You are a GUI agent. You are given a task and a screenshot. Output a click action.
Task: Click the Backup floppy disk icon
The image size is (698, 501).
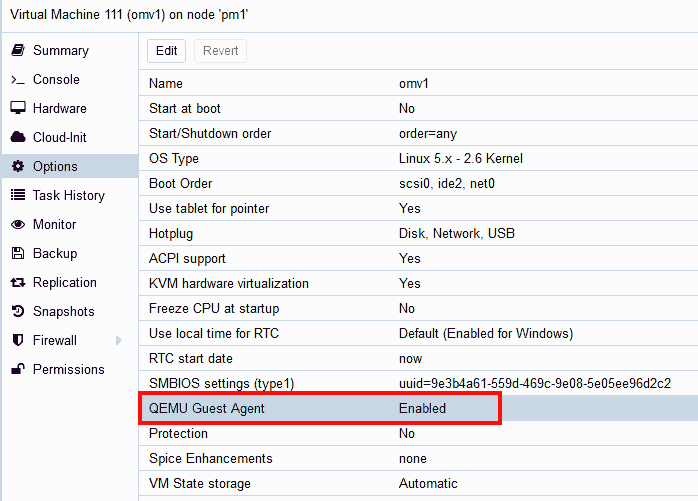coord(18,253)
